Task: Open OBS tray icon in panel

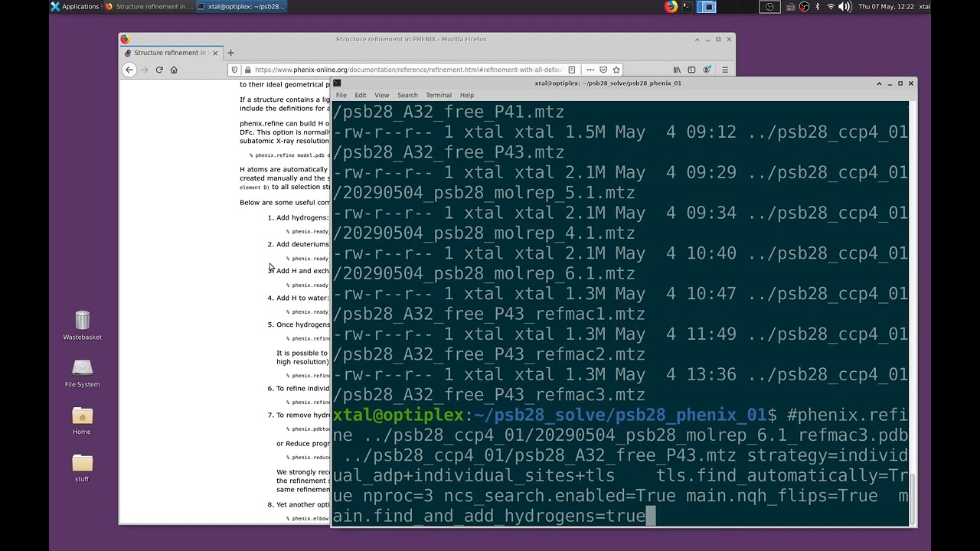Action: click(804, 6)
